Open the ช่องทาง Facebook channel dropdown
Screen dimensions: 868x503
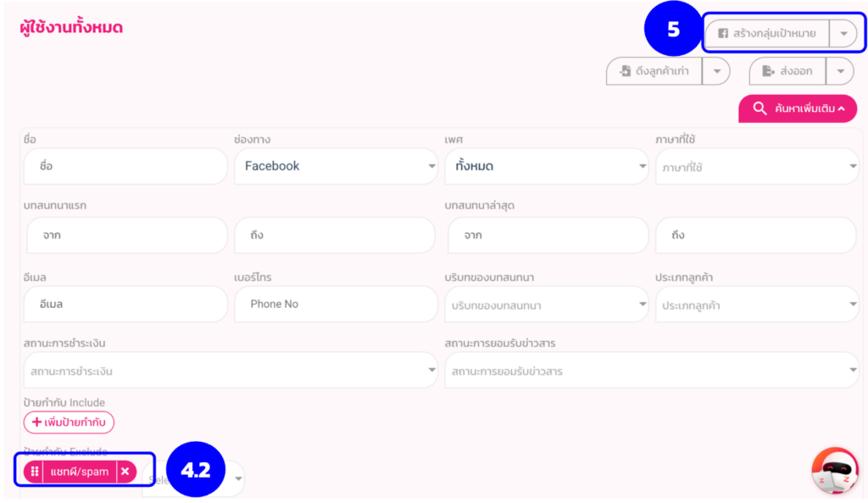coord(336,166)
